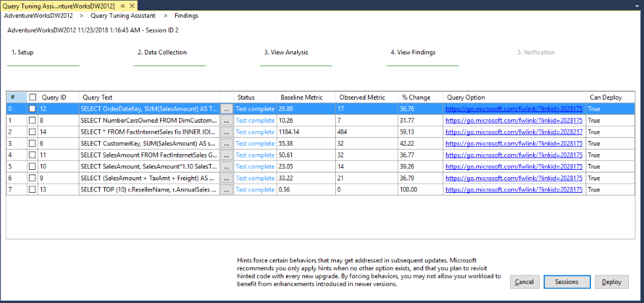Open Query Option link ending in 2028217
This screenshot has width=644, height=303.
coord(513,132)
